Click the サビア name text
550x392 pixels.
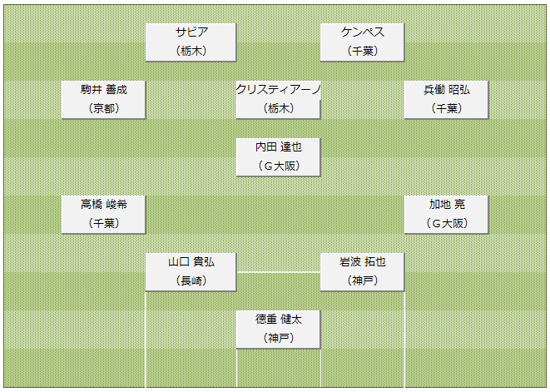[191, 32]
